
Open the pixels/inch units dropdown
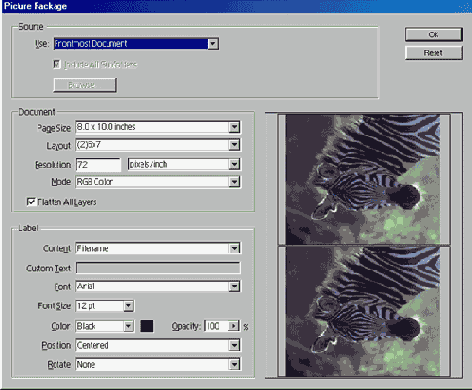[x=184, y=164]
